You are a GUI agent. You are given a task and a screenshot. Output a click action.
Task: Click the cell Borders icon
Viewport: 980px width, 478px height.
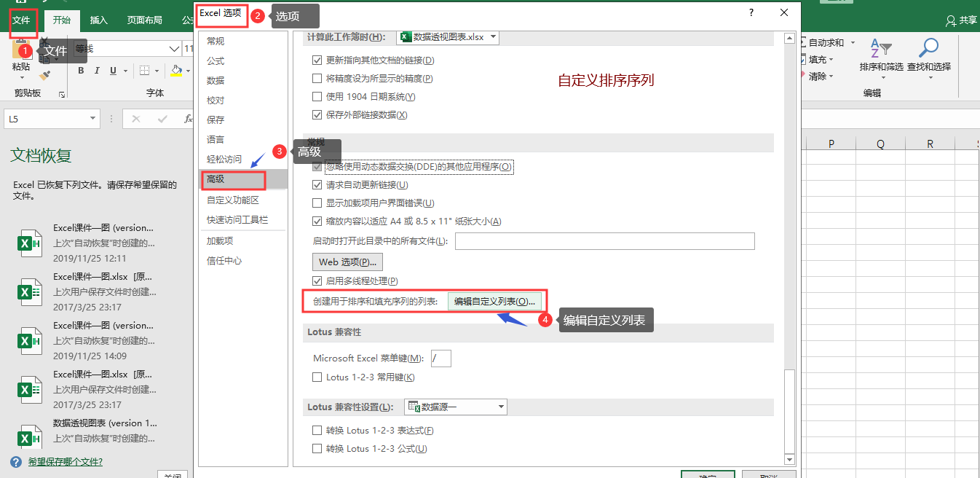point(144,71)
